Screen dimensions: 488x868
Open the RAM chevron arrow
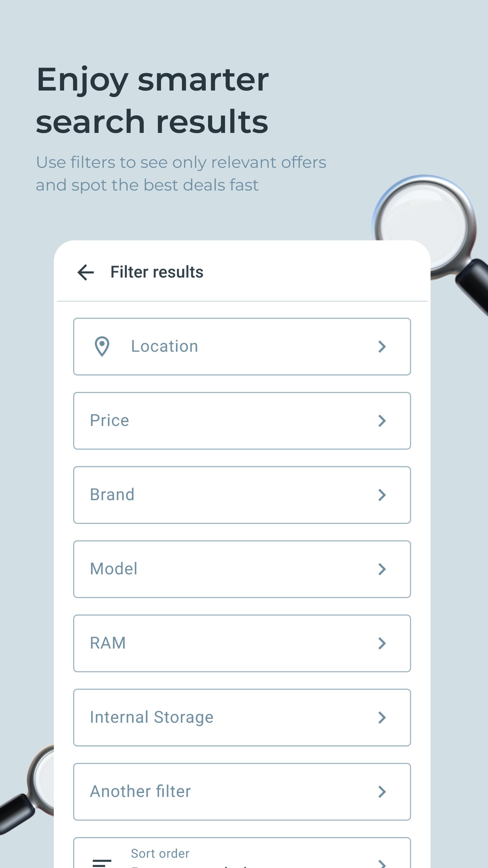pyautogui.click(x=382, y=644)
